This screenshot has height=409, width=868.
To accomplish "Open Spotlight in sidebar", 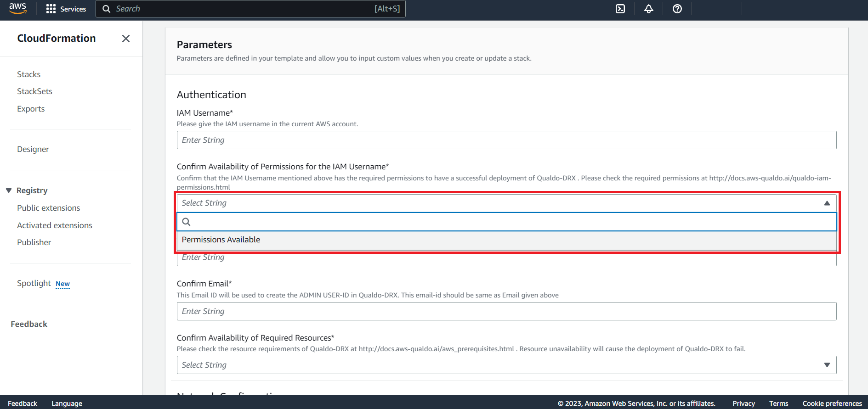I will (34, 283).
